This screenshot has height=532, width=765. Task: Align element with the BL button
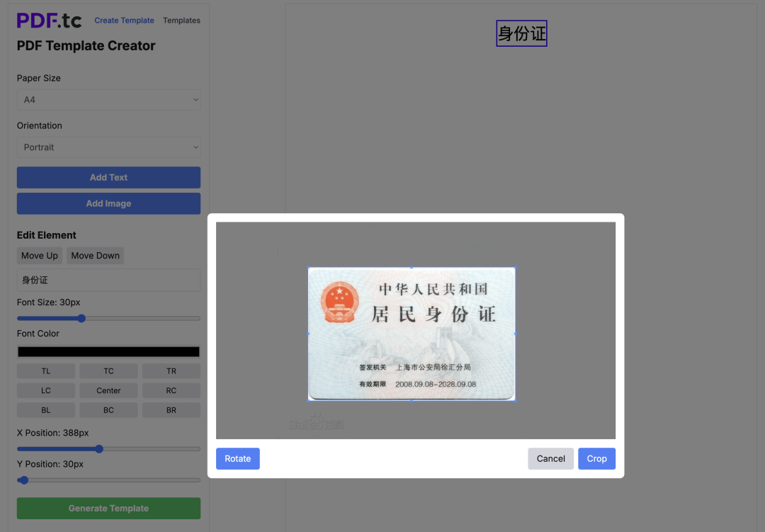click(46, 410)
